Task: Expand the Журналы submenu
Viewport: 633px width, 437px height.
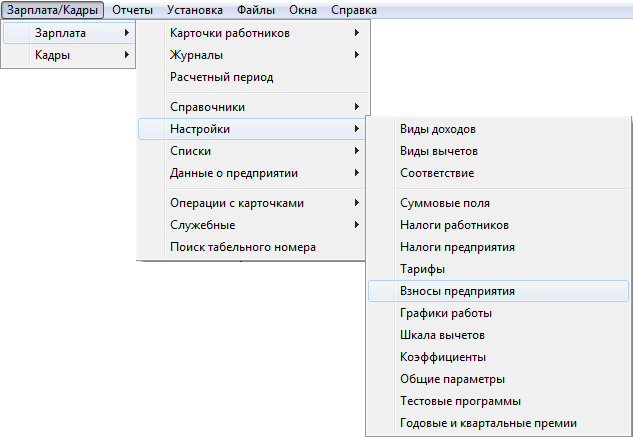Action: pos(253,55)
